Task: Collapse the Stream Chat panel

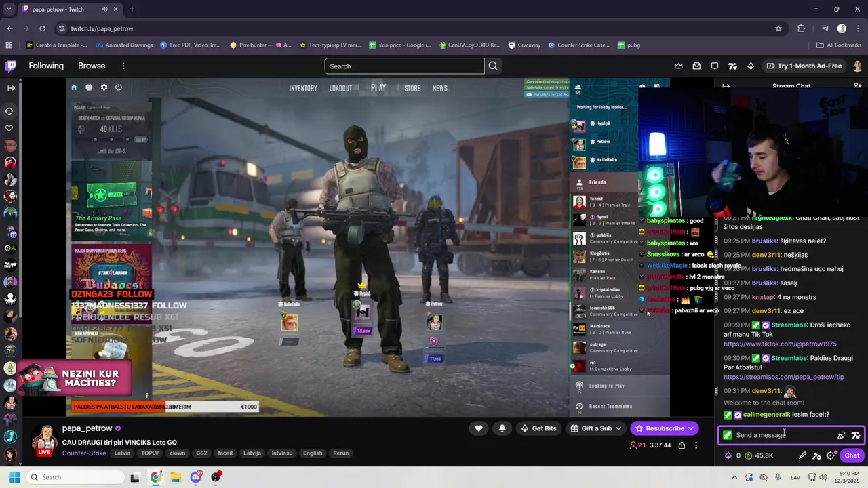Action: 726,86
